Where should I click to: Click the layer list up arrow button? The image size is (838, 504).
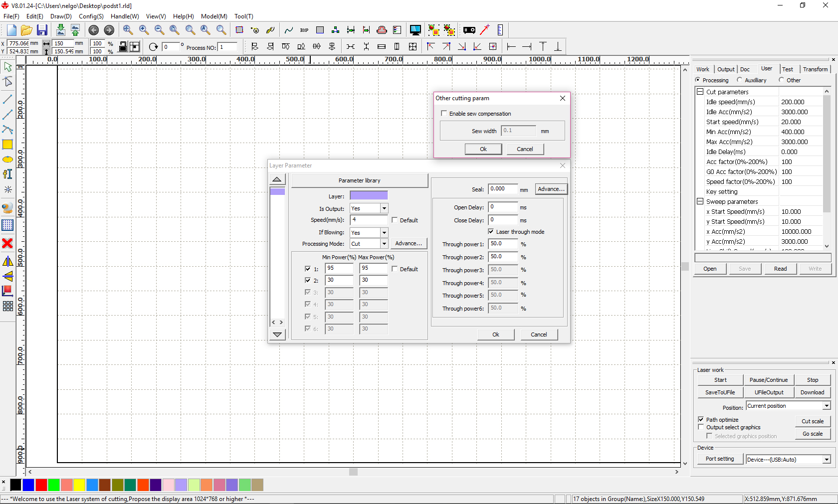point(277,179)
